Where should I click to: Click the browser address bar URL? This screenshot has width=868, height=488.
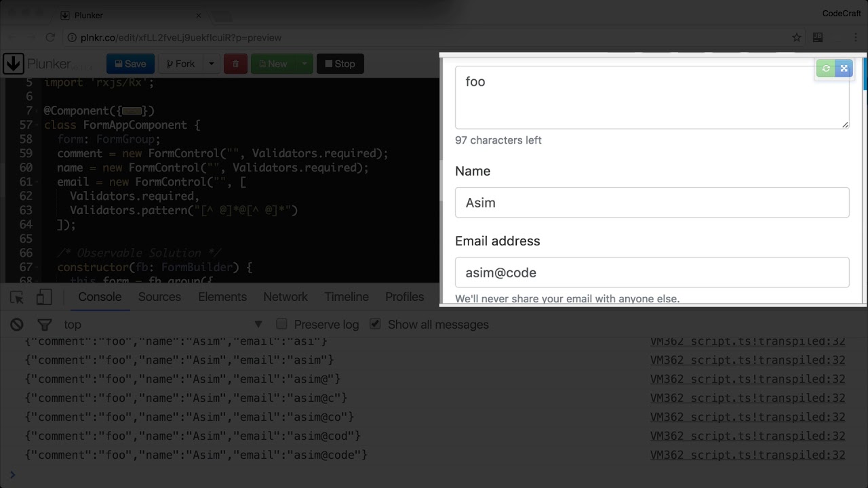[180, 37]
